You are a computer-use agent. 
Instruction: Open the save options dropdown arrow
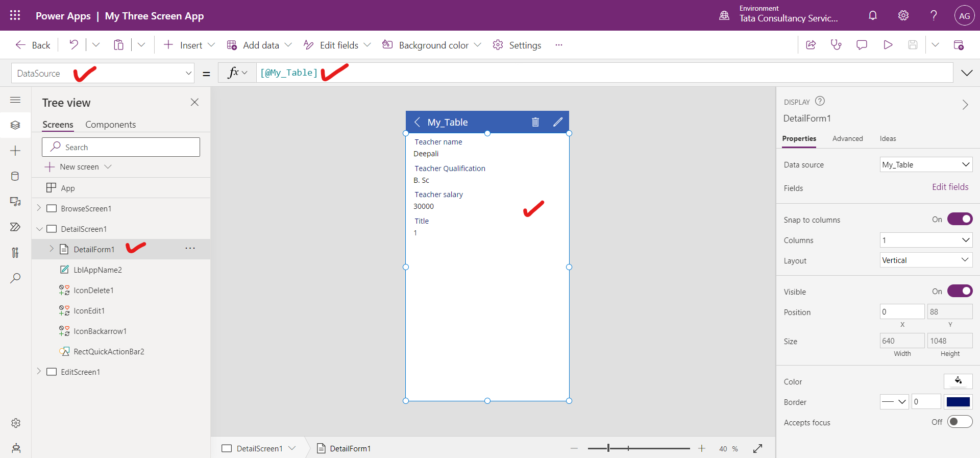tap(935, 45)
